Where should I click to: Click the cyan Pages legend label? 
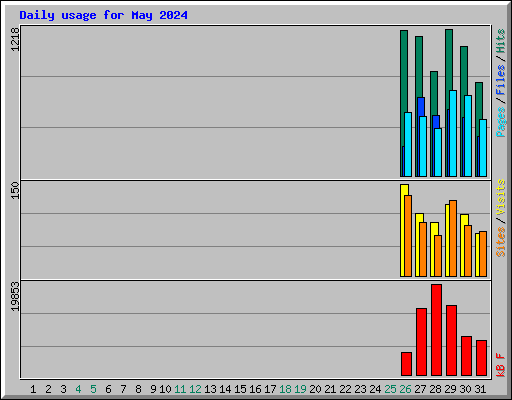(x=501, y=122)
